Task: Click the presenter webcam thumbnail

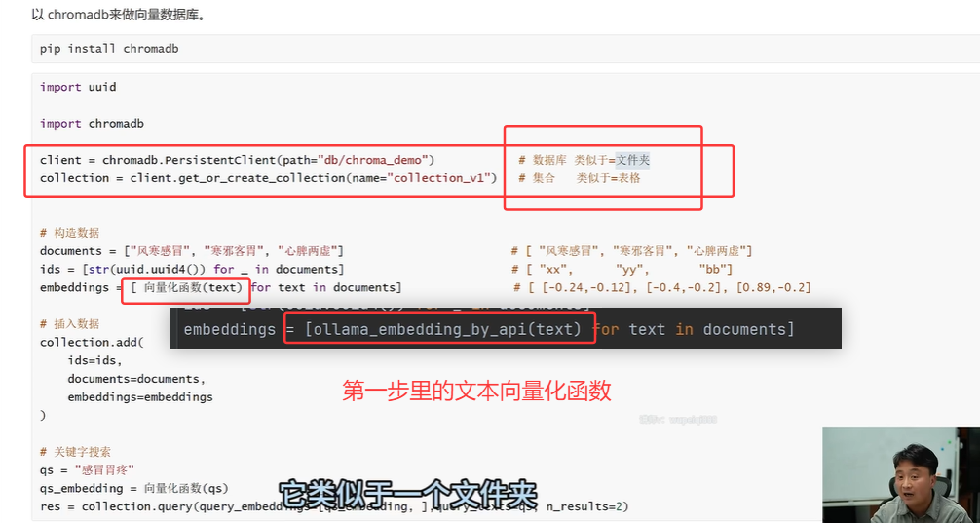Action: click(x=901, y=475)
